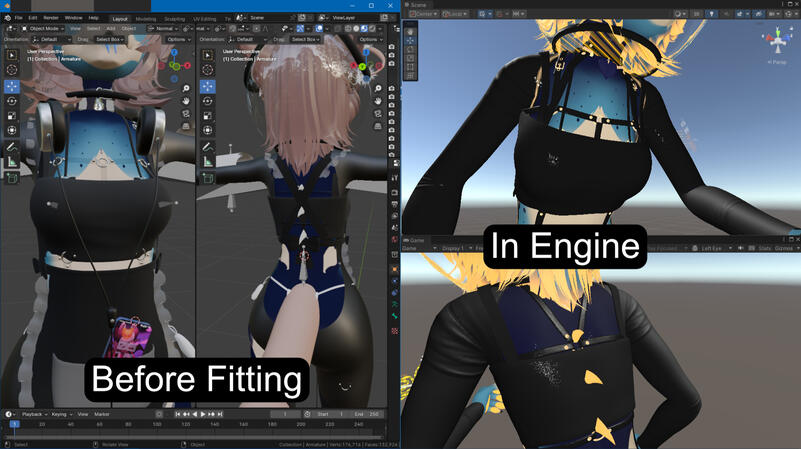This screenshot has height=449, width=801.
Task: Open Options dropdown in right viewport
Action: [369, 39]
